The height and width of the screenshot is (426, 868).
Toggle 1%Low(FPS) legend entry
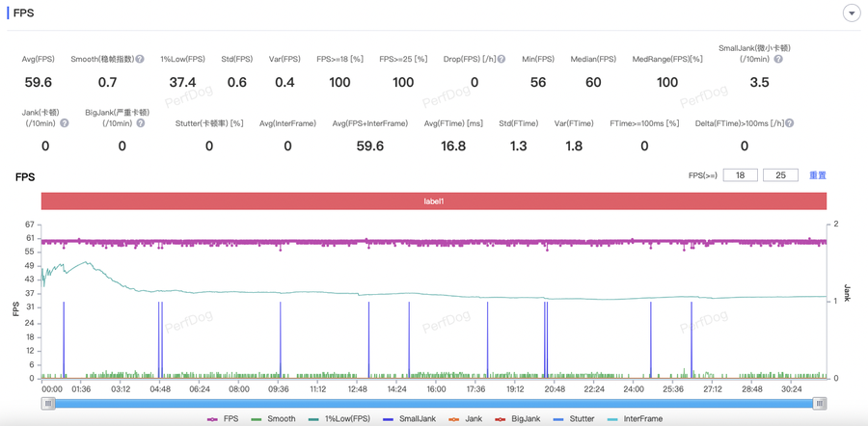pos(339,419)
